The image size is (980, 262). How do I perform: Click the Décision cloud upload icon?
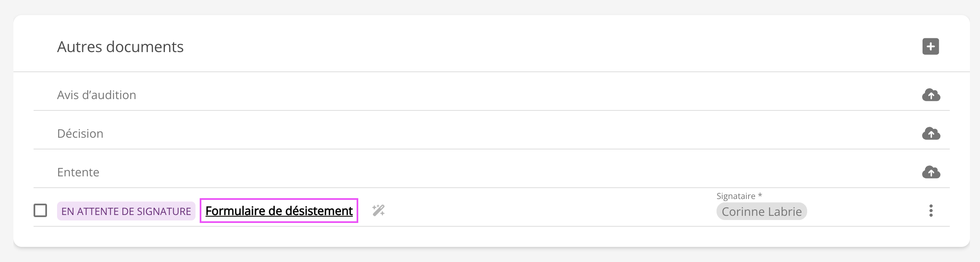coord(931,134)
